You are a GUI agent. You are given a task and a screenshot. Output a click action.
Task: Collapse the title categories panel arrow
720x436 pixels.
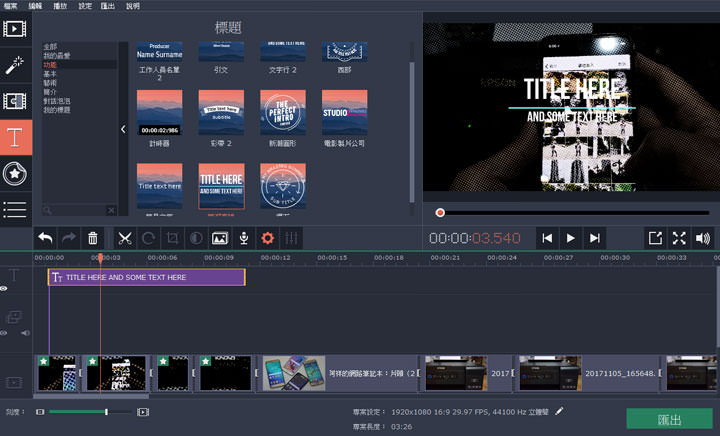pos(123,129)
